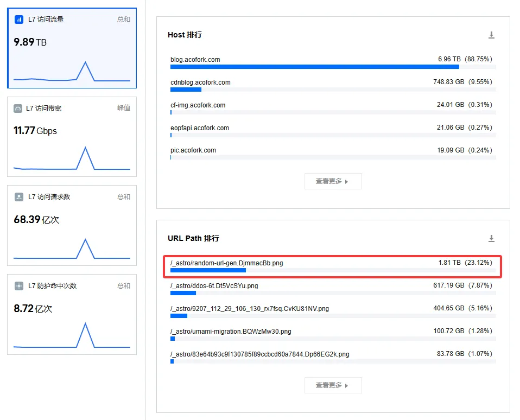Click the L7 访问流量 bar chart icon
This screenshot has width=520, height=420.
click(19, 20)
